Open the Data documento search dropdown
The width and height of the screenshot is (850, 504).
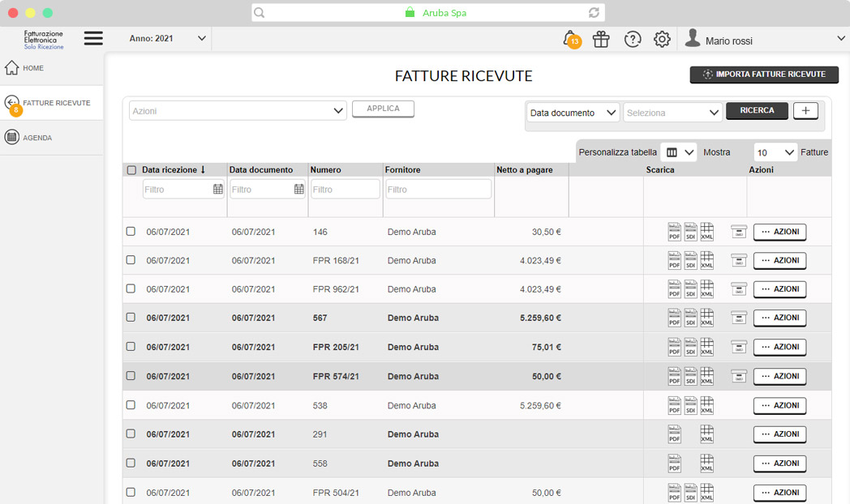[573, 113]
